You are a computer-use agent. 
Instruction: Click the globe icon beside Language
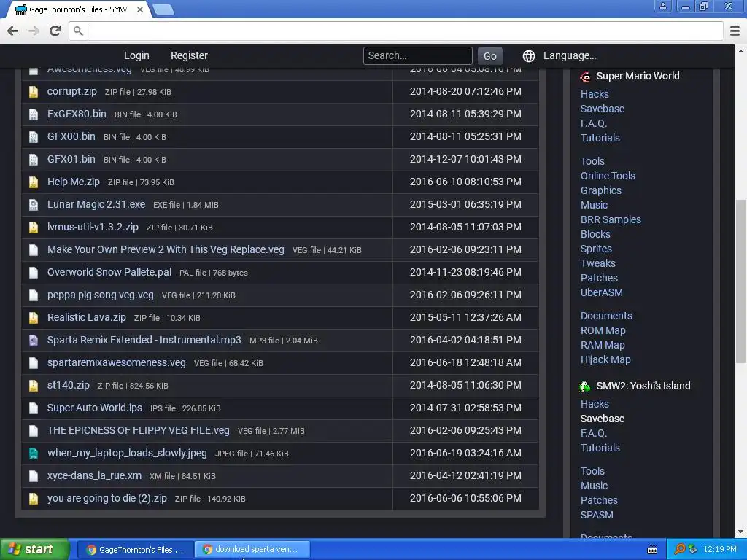tap(528, 56)
